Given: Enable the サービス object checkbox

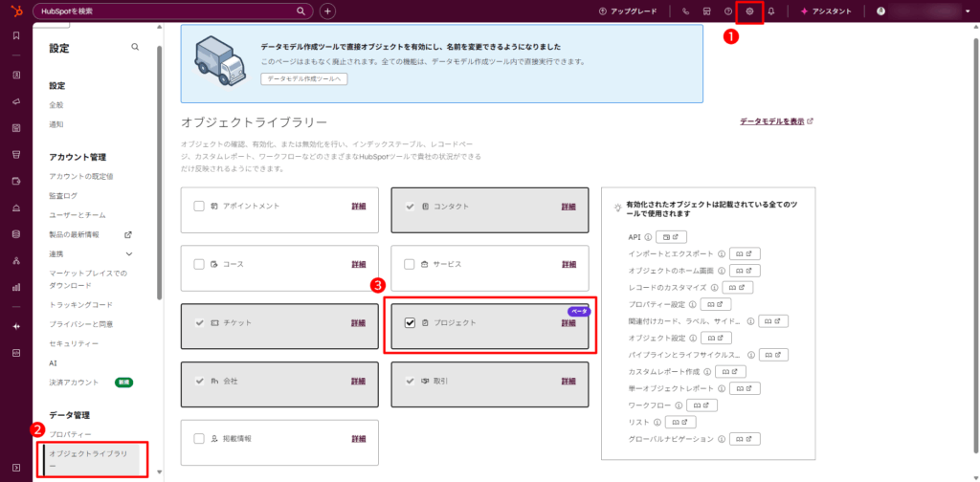Looking at the screenshot, I should pos(410,265).
